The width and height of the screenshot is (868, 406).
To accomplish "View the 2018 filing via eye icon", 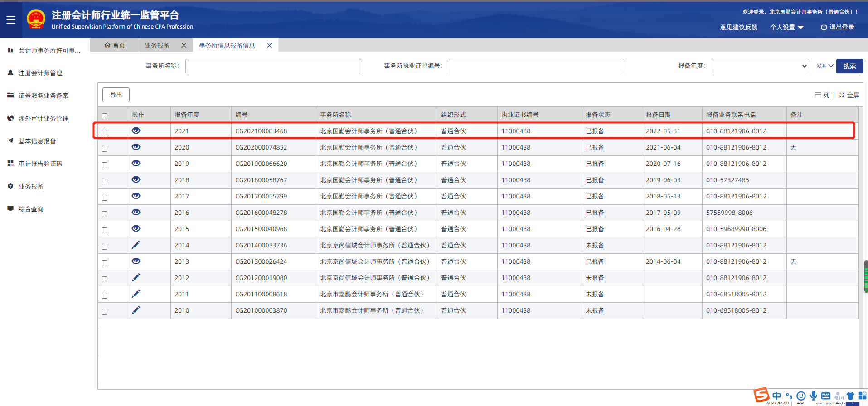I will [136, 179].
